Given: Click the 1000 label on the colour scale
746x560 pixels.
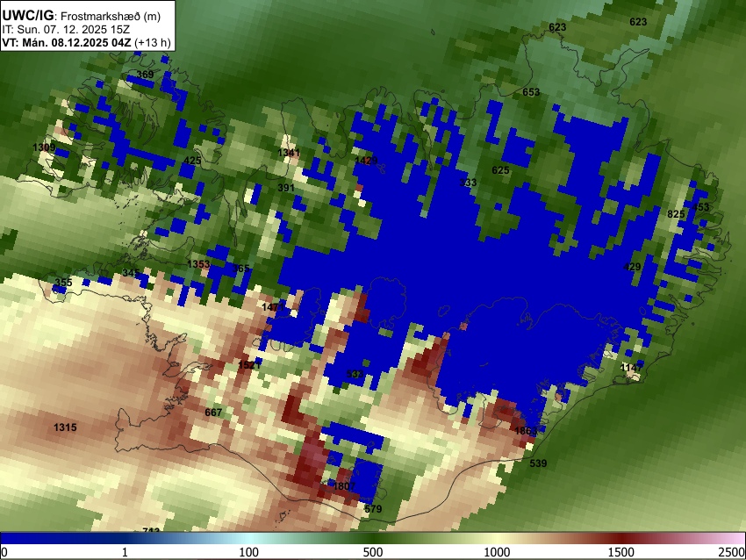Looking at the screenshot, I should pyautogui.click(x=497, y=552).
